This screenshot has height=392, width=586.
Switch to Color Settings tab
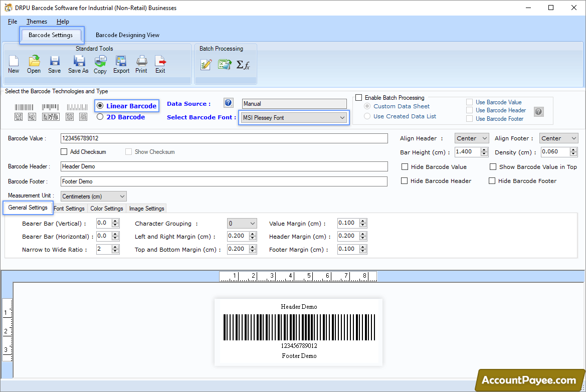pos(106,209)
